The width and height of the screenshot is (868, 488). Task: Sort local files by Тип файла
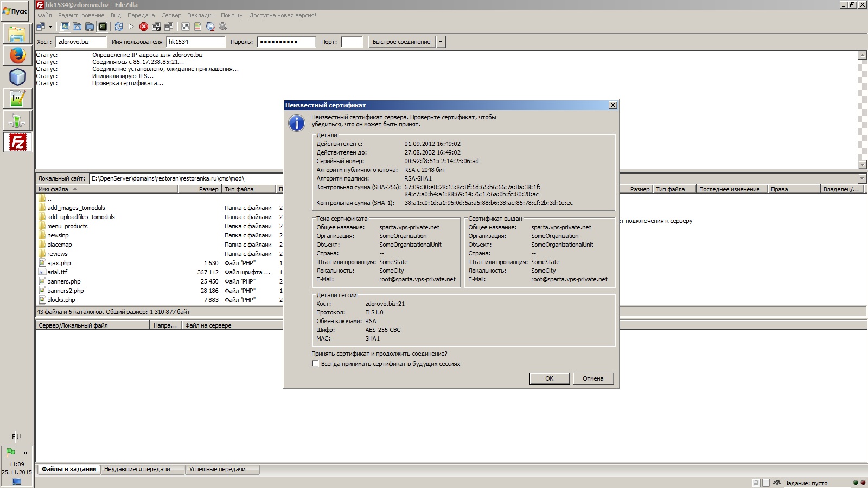point(248,189)
